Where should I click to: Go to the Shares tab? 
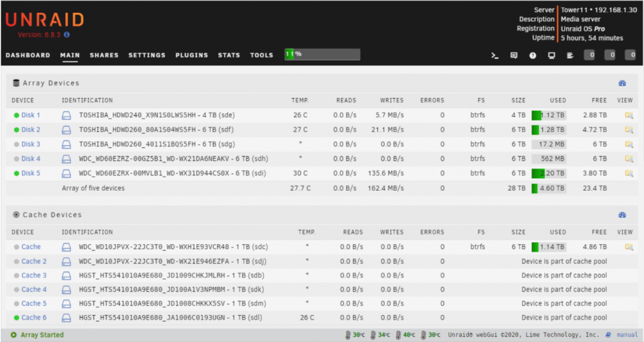(104, 55)
